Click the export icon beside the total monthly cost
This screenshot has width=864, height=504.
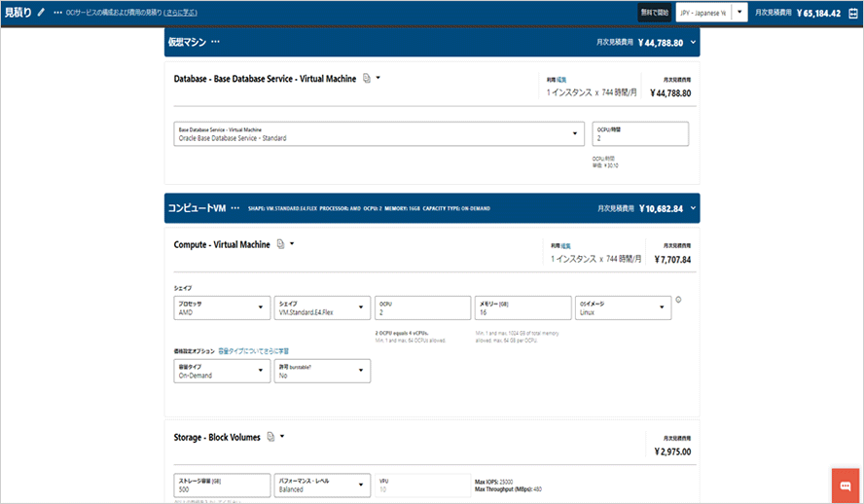[x=853, y=14]
